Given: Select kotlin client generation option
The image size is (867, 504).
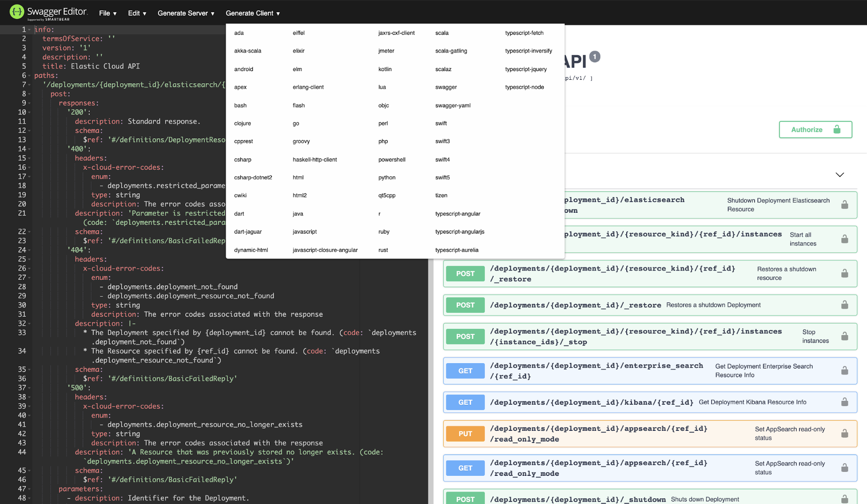Looking at the screenshot, I should tap(384, 68).
